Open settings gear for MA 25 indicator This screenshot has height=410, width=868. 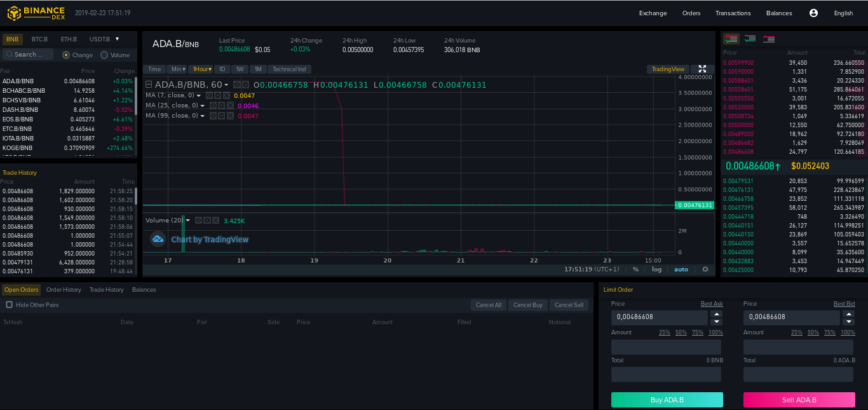[221, 106]
